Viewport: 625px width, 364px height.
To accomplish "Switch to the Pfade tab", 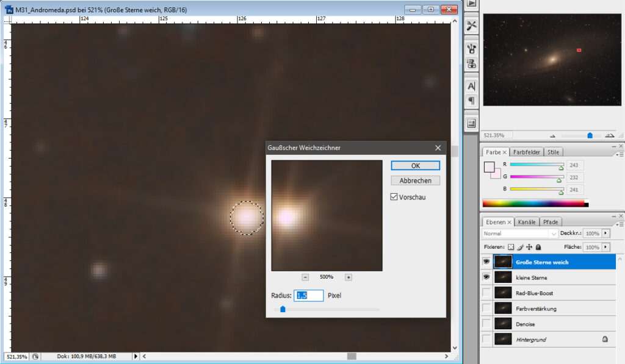I will tap(551, 222).
